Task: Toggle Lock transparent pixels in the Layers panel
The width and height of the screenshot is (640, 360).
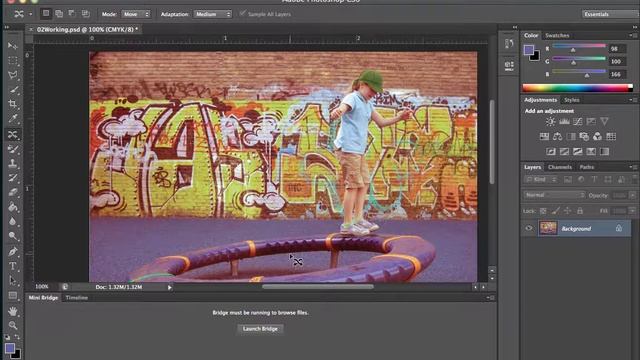Action: tap(543, 211)
